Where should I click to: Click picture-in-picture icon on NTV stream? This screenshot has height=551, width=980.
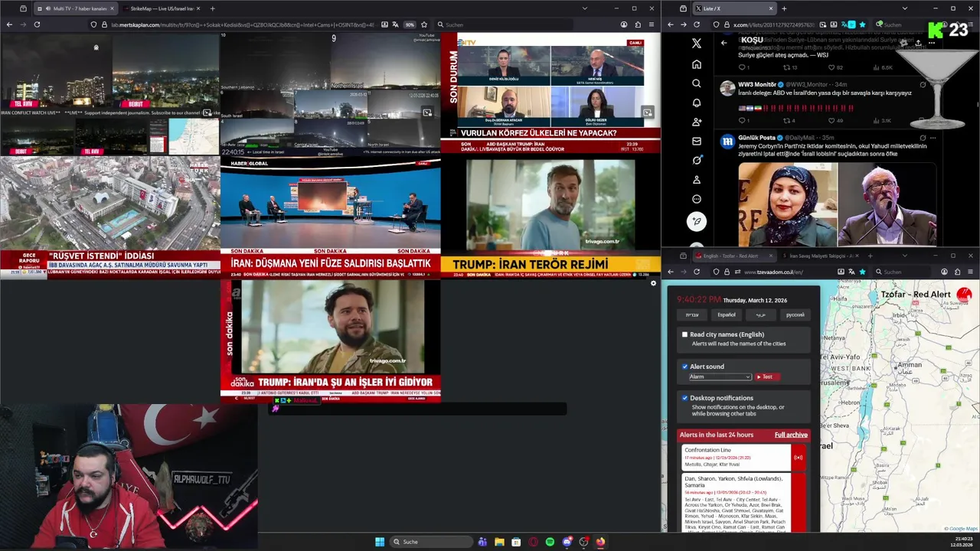click(x=648, y=112)
